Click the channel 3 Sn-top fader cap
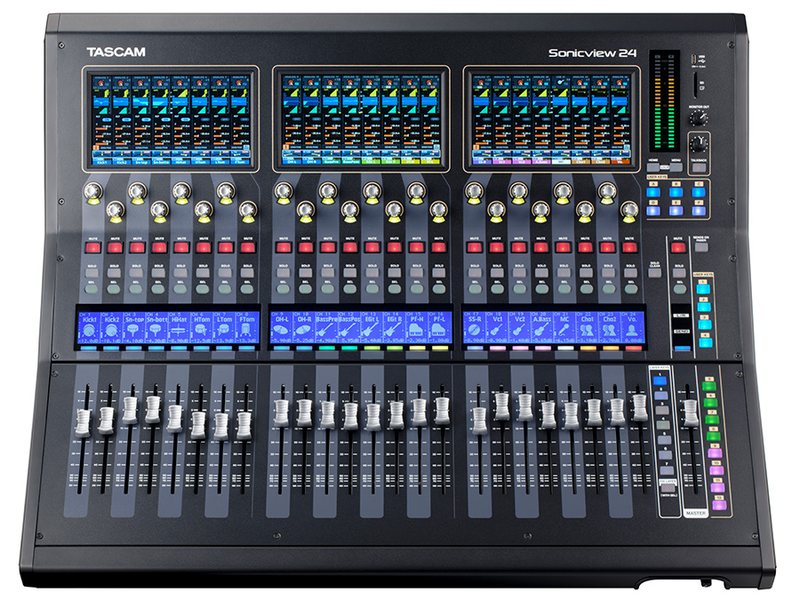Image resolution: width=800 pixels, height=600 pixels. click(130, 410)
